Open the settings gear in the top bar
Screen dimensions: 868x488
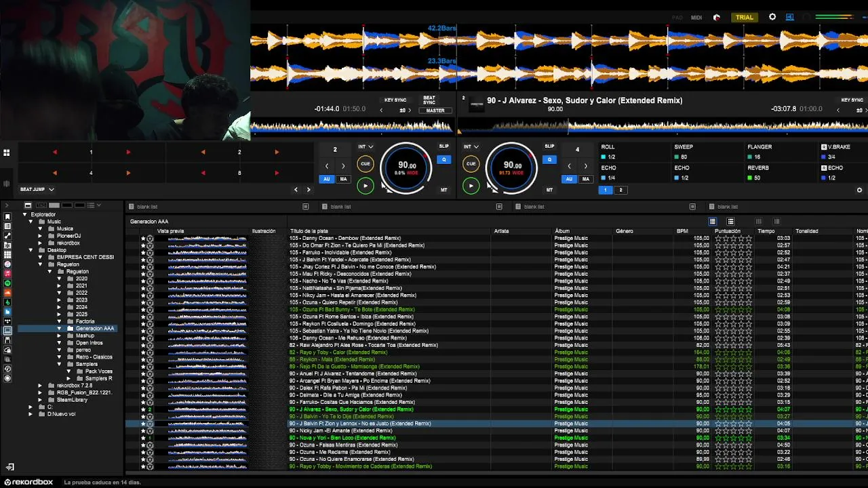point(772,17)
